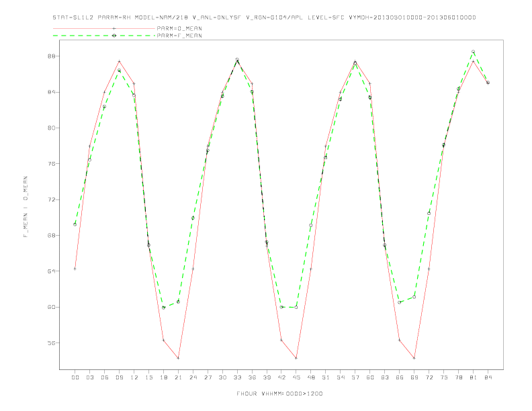Image resolution: width=532 pixels, height=411 pixels.
Task: Click the x-axis tick label 51
Action: coord(326,377)
